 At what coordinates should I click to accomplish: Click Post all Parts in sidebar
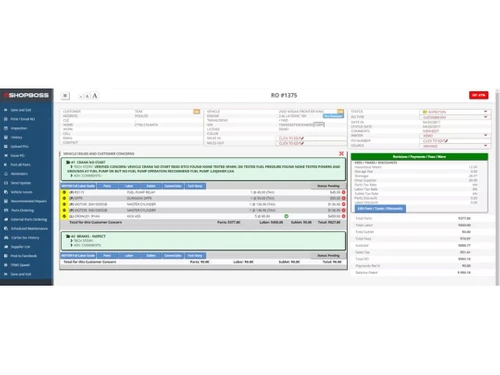20,165
